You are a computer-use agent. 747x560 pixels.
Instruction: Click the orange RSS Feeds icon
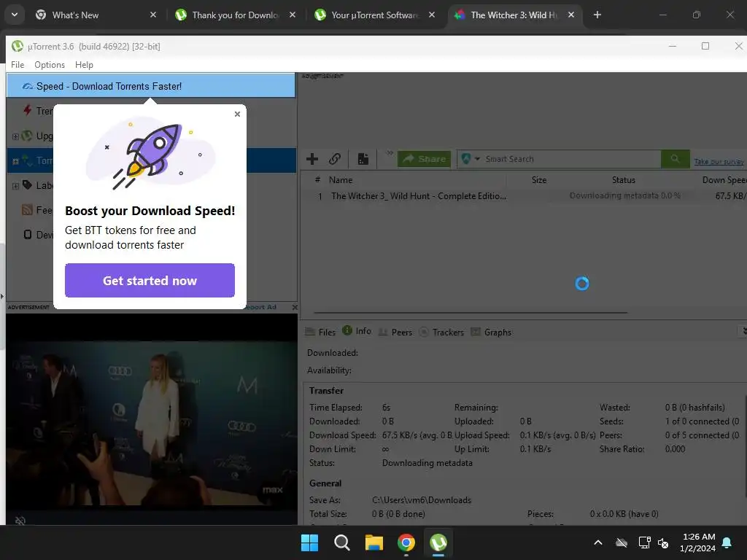[x=28, y=209]
